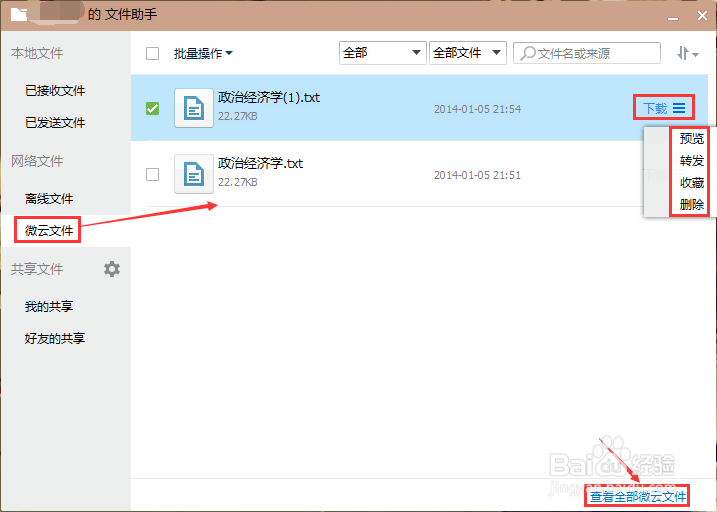Image resolution: width=717 pixels, height=512 pixels.
Task: Choose 收藏 from the context menu
Action: (691, 182)
